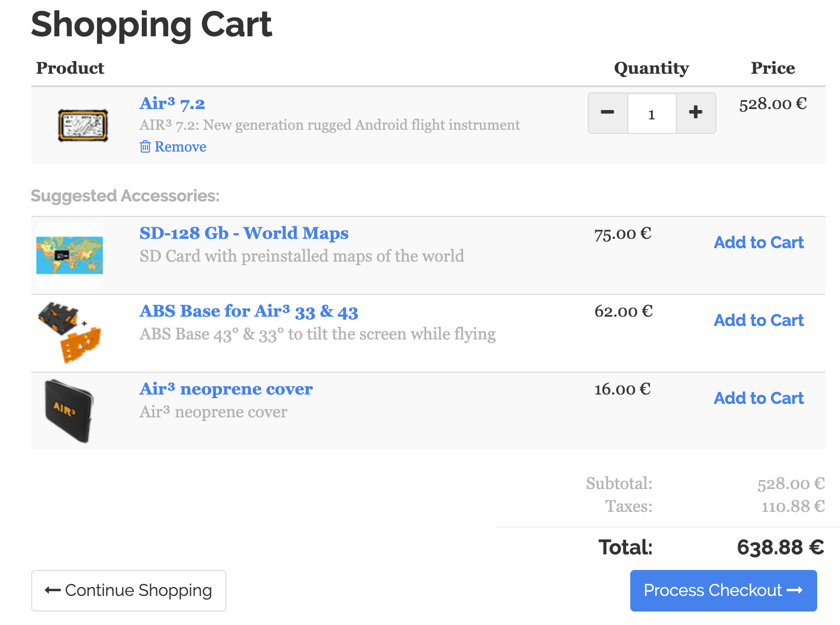Click the Shopping Cart page heading
The height and width of the screenshot is (625, 840).
152,24
